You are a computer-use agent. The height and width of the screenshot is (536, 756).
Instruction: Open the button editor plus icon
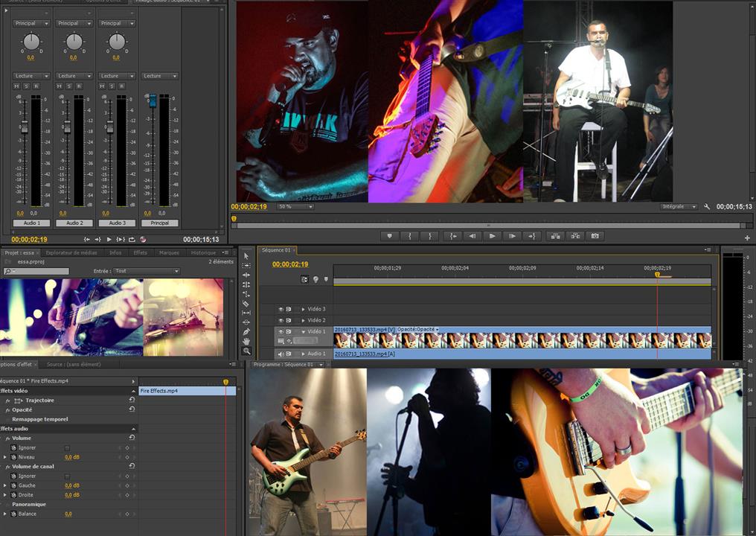(x=747, y=237)
